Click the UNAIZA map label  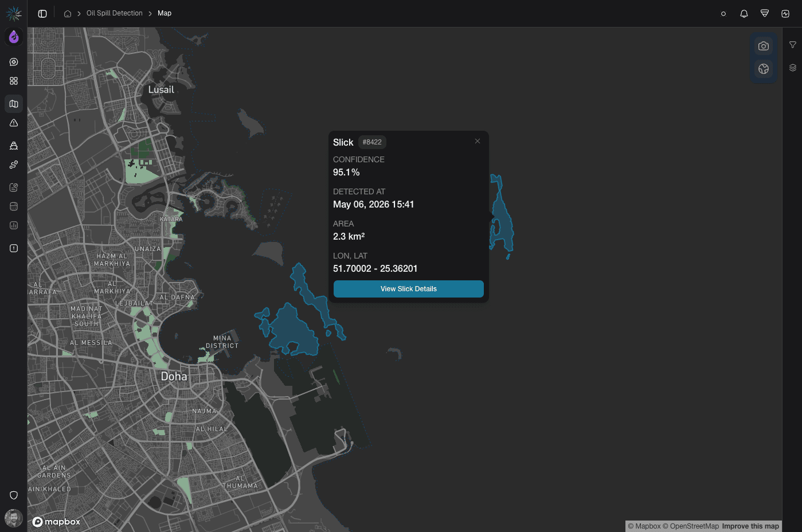(148, 249)
